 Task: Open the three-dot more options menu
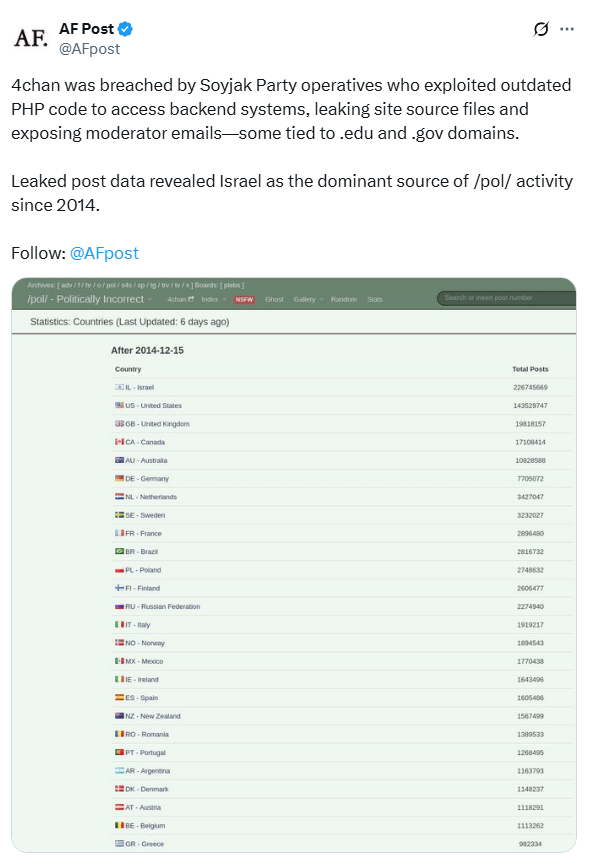click(567, 29)
